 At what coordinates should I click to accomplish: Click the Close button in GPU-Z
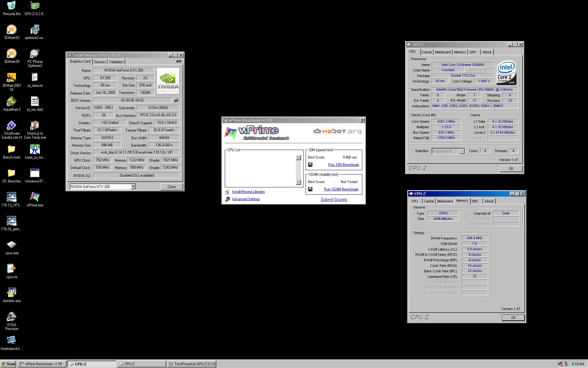pos(171,186)
